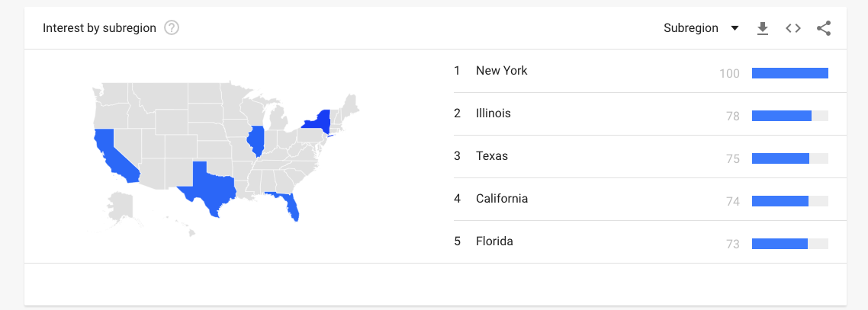The width and height of the screenshot is (868, 310).
Task: Click New York state on the map
Action: tap(320, 122)
